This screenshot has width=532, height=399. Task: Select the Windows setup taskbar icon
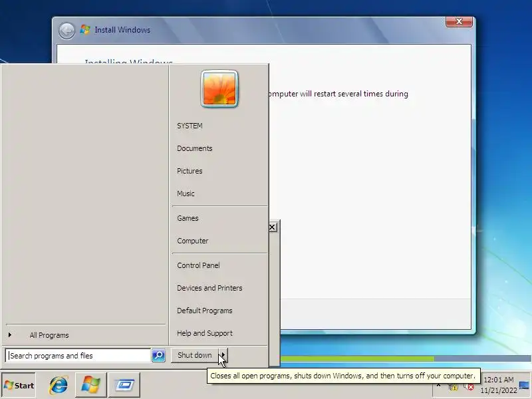pyautogui.click(x=90, y=384)
